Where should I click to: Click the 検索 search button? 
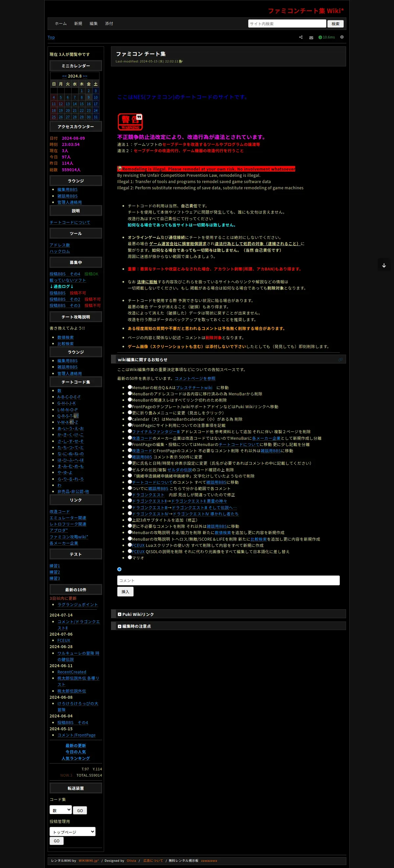[336, 24]
